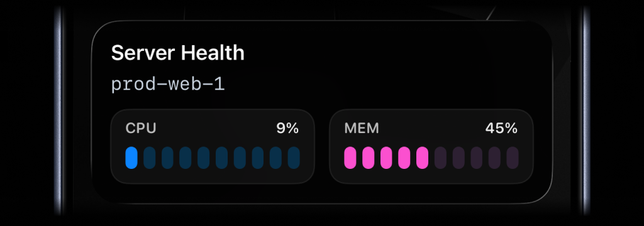Click the second CPU bar segment

pyautogui.click(x=150, y=158)
